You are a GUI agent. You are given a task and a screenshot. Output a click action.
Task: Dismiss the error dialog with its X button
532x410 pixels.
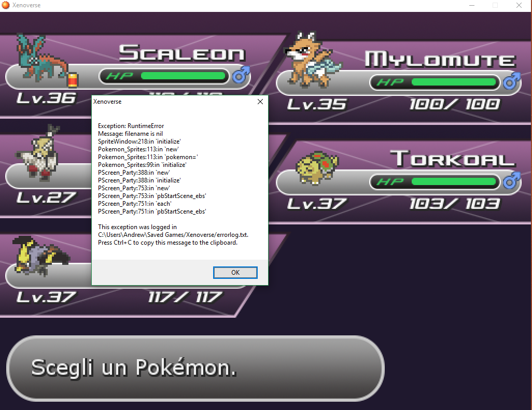click(260, 102)
